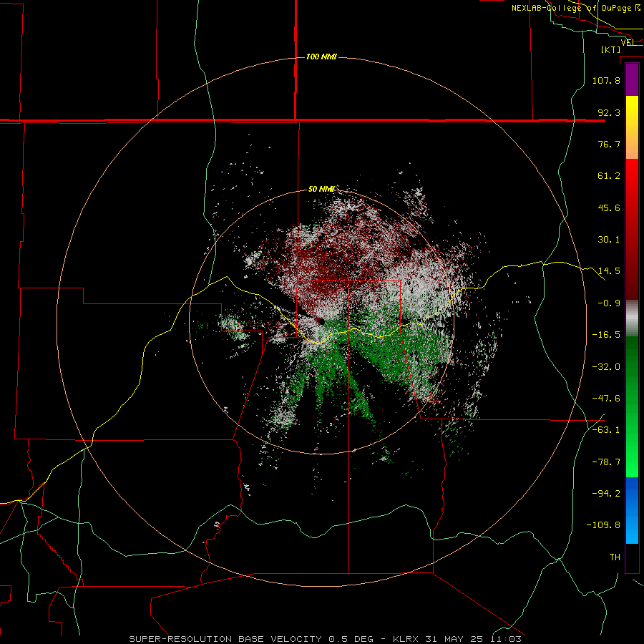
Task: Click the 100 NMI range ring label
Action: pos(321,57)
